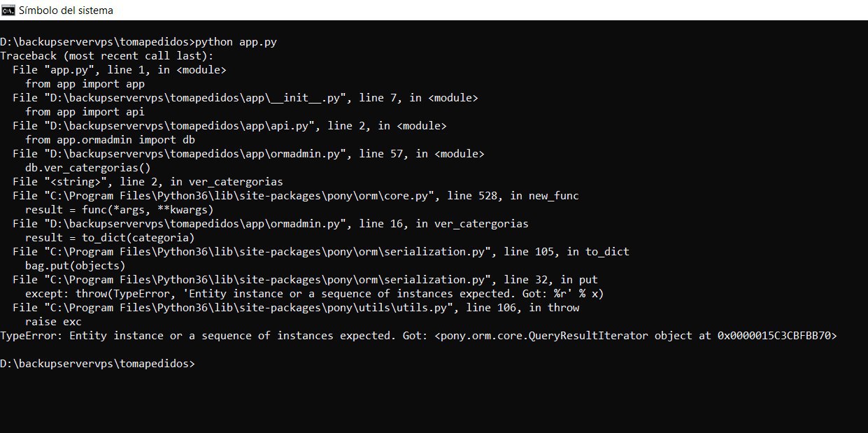This screenshot has width=868, height=433.
Task: Click the Command Prompt icon in title bar
Action: 8,10
